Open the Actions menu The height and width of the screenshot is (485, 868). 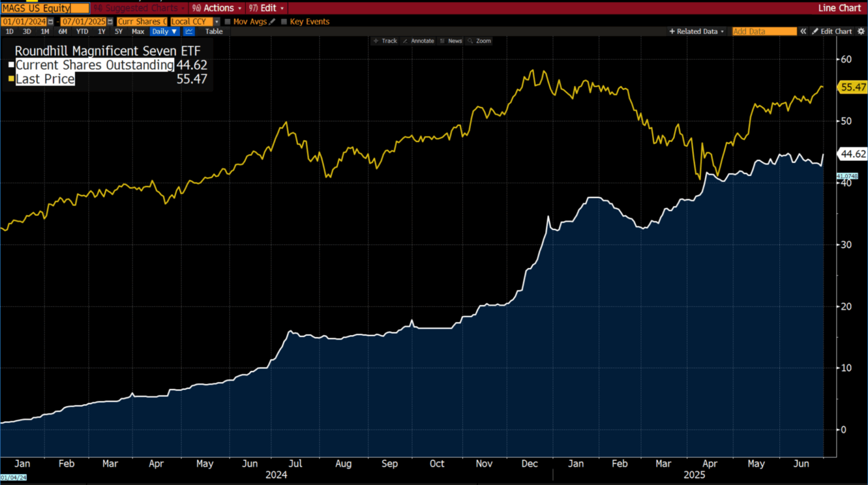(217, 8)
